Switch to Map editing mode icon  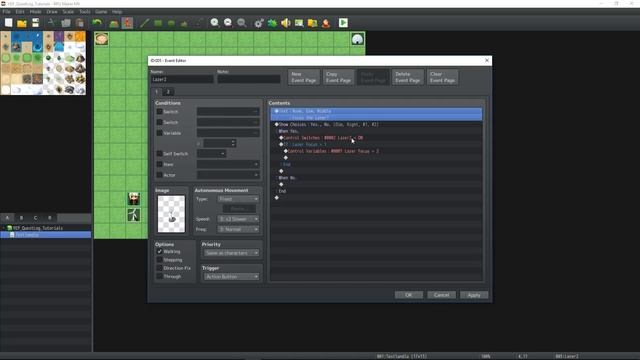click(x=114, y=23)
